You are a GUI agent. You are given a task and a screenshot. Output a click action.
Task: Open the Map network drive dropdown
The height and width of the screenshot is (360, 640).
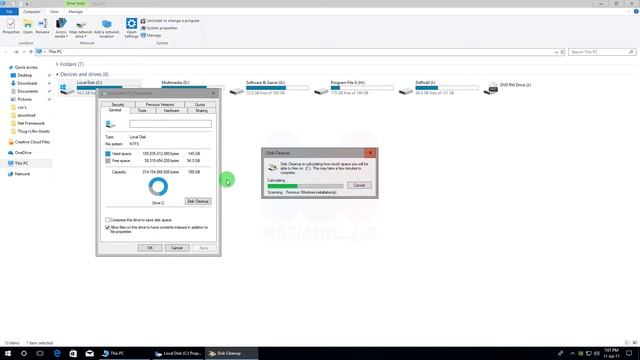click(x=80, y=28)
